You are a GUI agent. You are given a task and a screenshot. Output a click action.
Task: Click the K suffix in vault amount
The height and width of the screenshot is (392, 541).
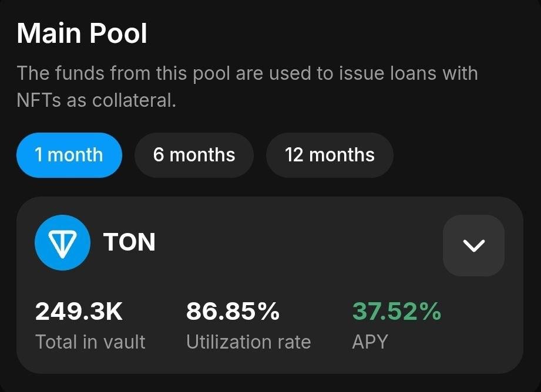point(113,312)
